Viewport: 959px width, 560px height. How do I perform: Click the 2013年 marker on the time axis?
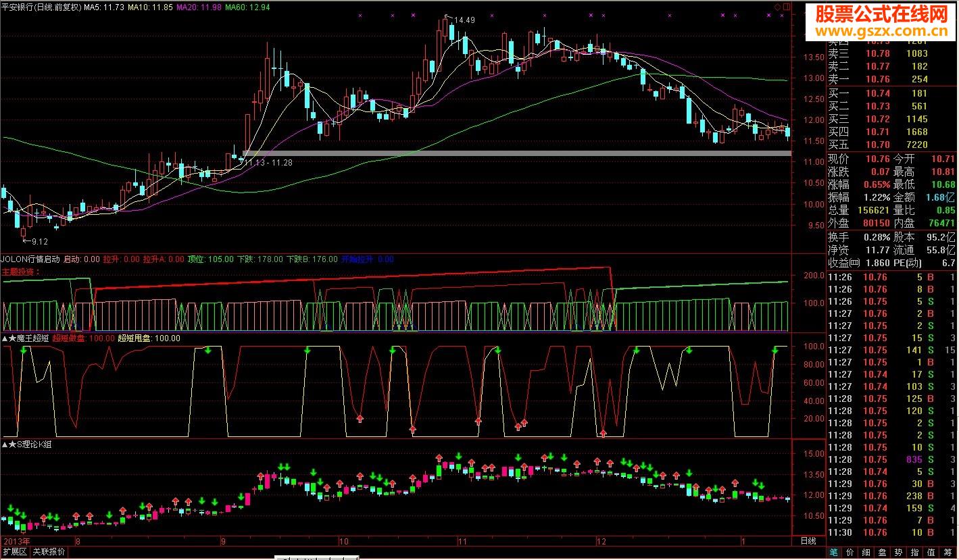16,541
